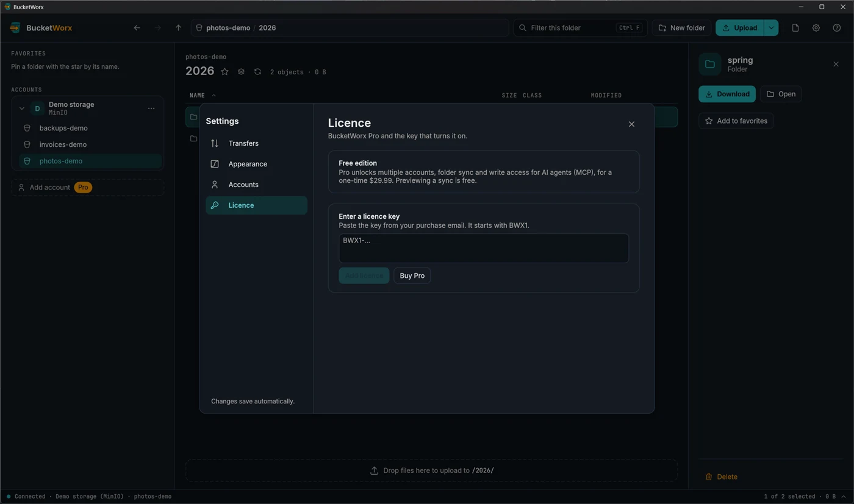Focus the licence key text box

point(484,248)
